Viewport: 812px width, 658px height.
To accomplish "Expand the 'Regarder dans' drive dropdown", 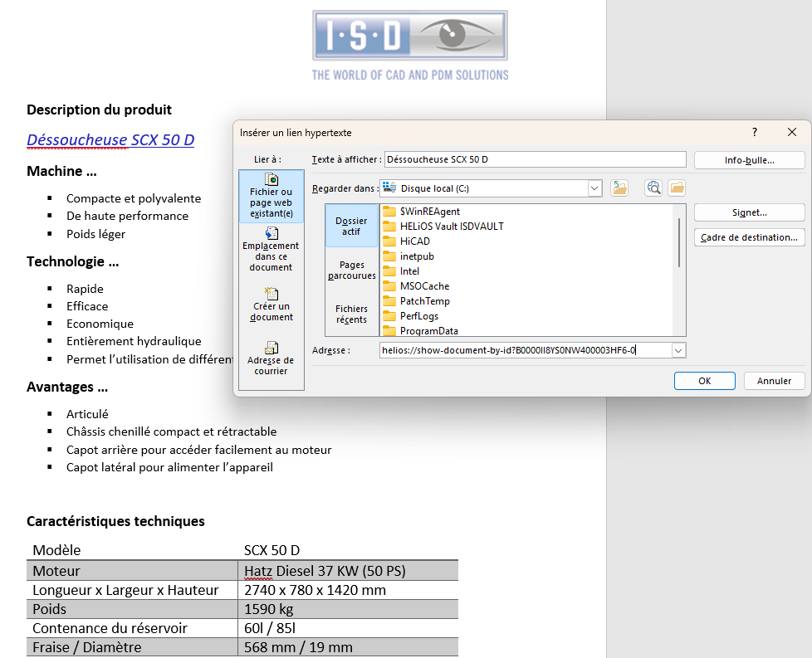I will [594, 188].
